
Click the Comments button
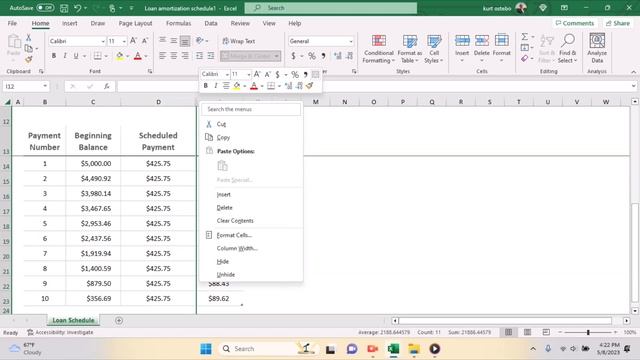pos(575,23)
